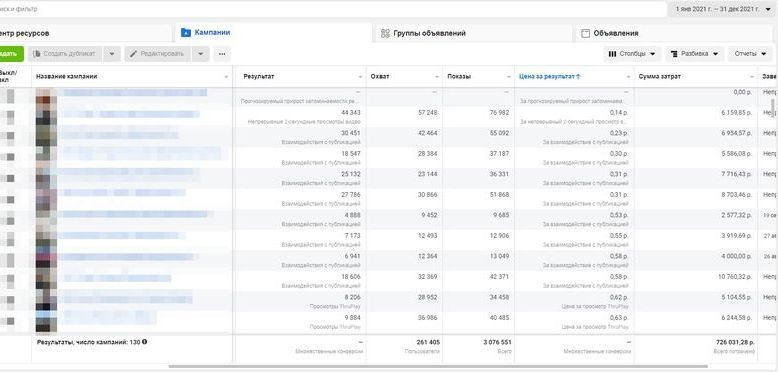Image resolution: width=778 pixels, height=372 pixels.
Task: Expand arrow next to Редактировать
Action: click(200, 54)
